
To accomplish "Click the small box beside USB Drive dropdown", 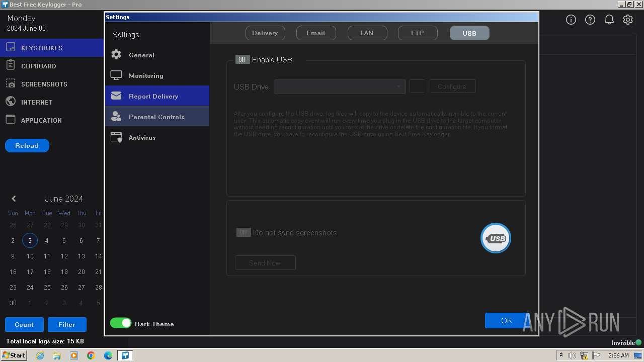I will pyautogui.click(x=417, y=86).
